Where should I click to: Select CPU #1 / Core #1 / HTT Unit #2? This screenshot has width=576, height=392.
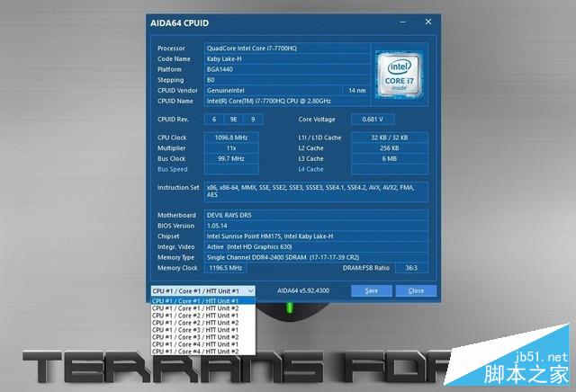pyautogui.click(x=203, y=308)
